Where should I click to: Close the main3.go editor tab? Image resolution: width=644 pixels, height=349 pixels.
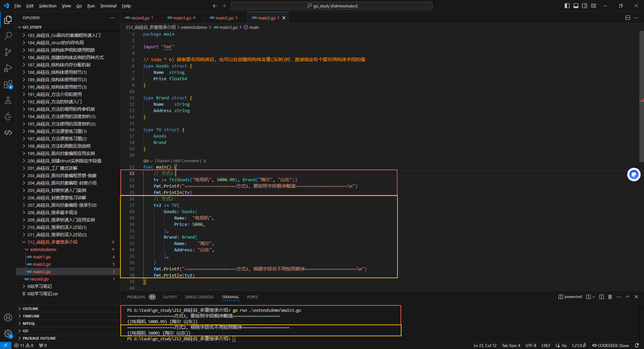click(284, 18)
